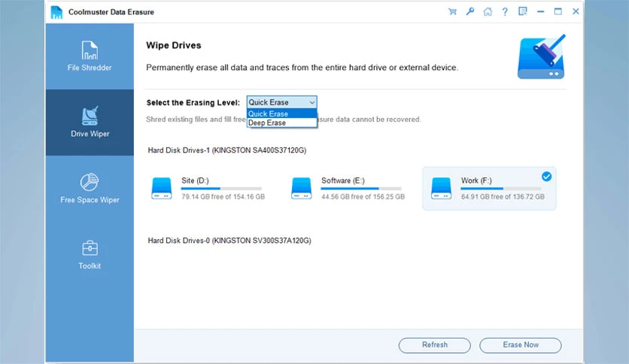This screenshot has height=364, width=629.
Task: Click Software (E:) usage bar
Action: tap(361, 189)
